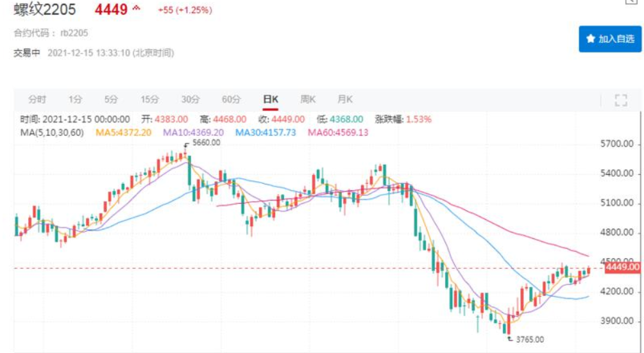Open the 30分 chart tab
644x353 pixels.
pos(191,99)
